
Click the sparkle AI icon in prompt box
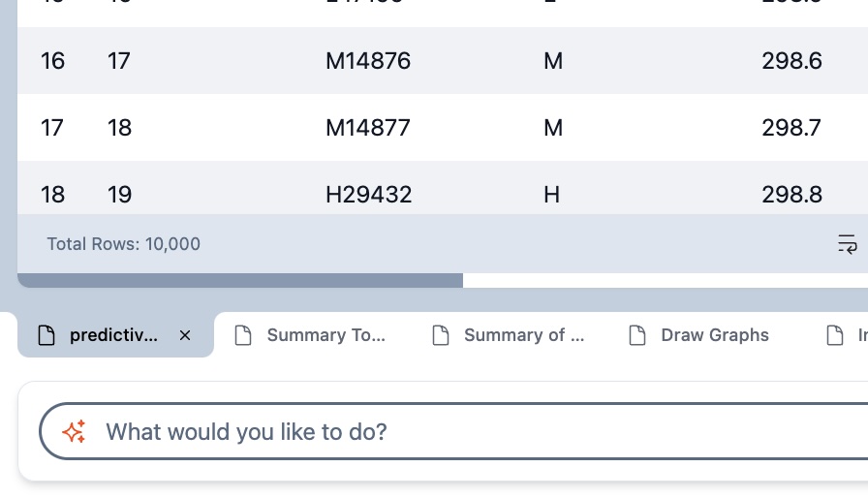tap(75, 432)
